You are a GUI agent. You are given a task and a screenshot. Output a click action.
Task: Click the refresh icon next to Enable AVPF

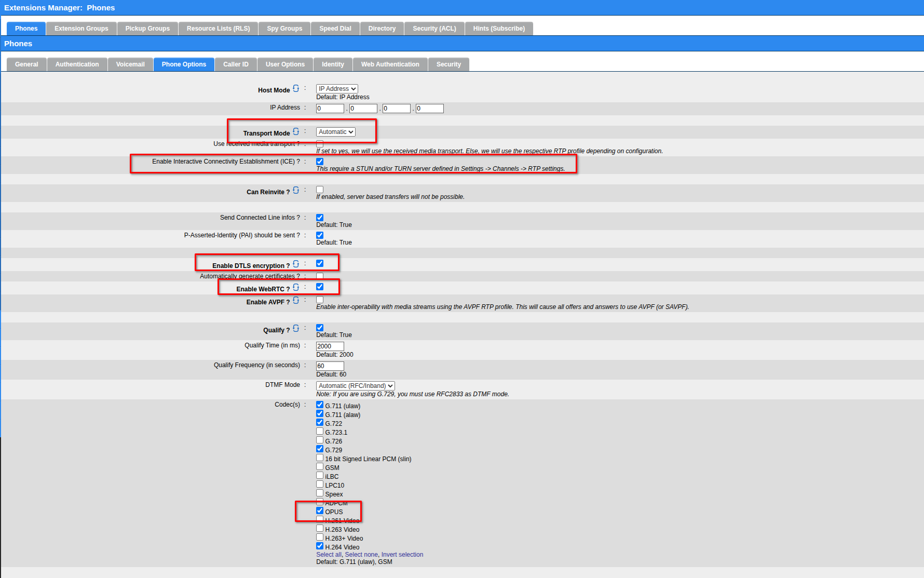[x=296, y=301]
